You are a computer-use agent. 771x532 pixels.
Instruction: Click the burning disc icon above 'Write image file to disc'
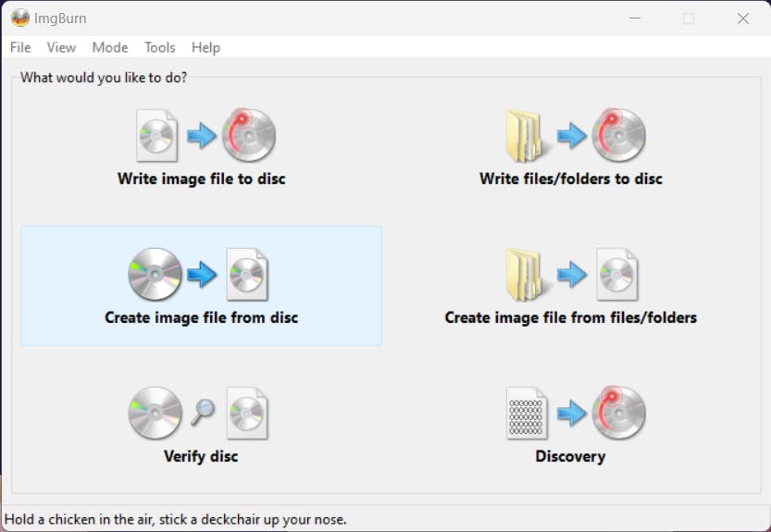coord(249,135)
